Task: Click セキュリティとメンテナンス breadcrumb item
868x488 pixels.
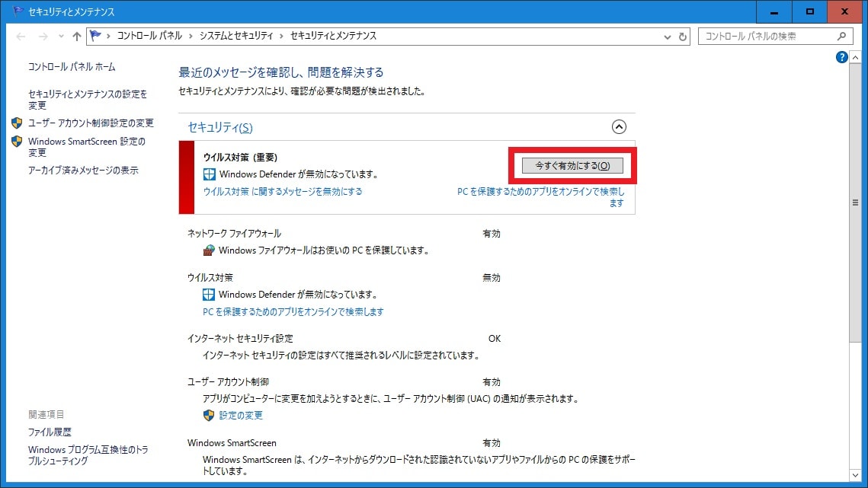Action: [x=333, y=36]
